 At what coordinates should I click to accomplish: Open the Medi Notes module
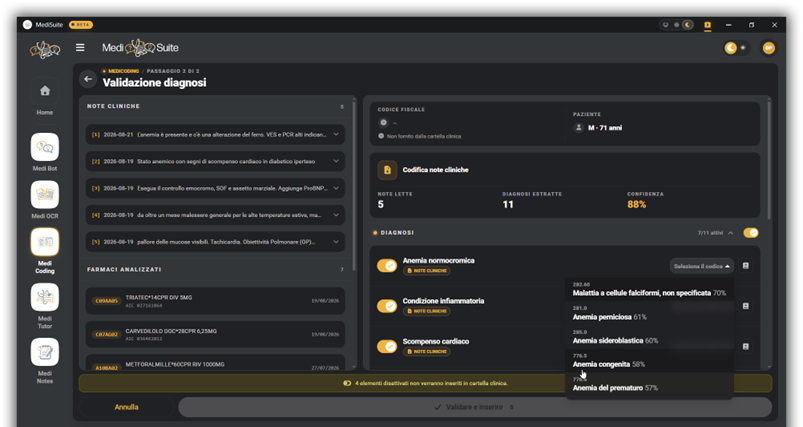click(45, 352)
